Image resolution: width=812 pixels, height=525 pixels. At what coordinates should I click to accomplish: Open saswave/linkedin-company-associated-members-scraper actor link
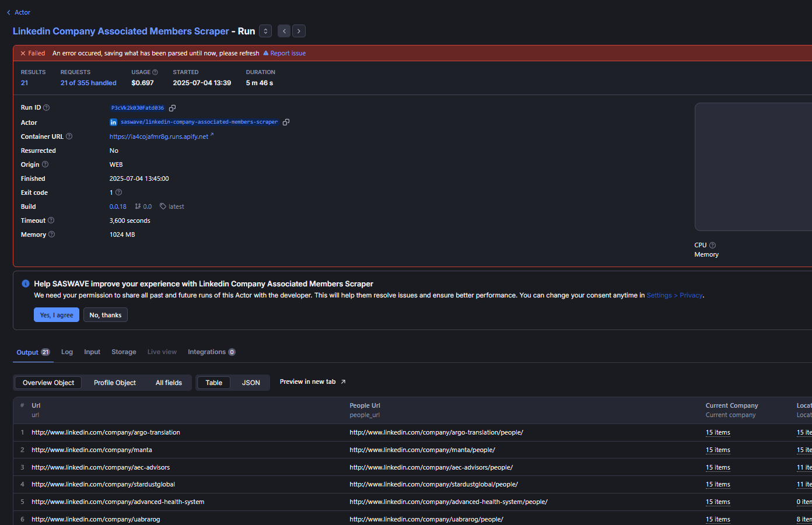[x=199, y=122]
